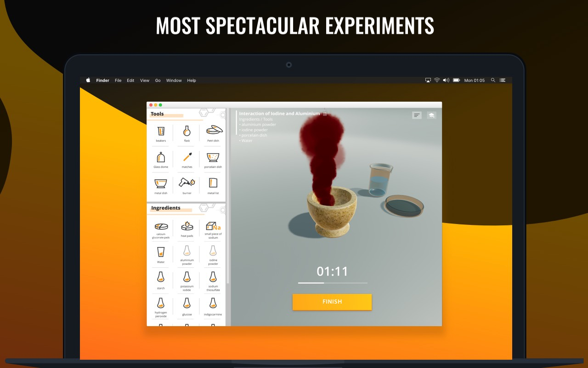Open Notification Center icon
The height and width of the screenshot is (368, 588).
(503, 80)
